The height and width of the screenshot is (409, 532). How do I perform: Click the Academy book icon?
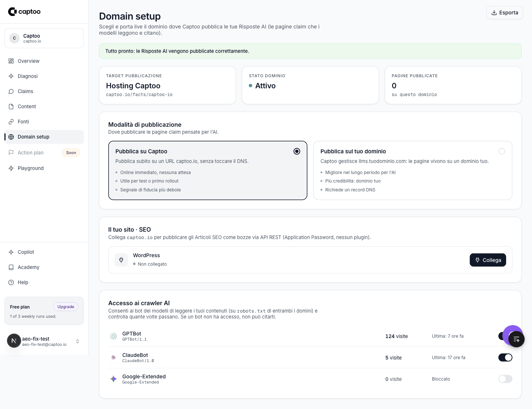11,267
